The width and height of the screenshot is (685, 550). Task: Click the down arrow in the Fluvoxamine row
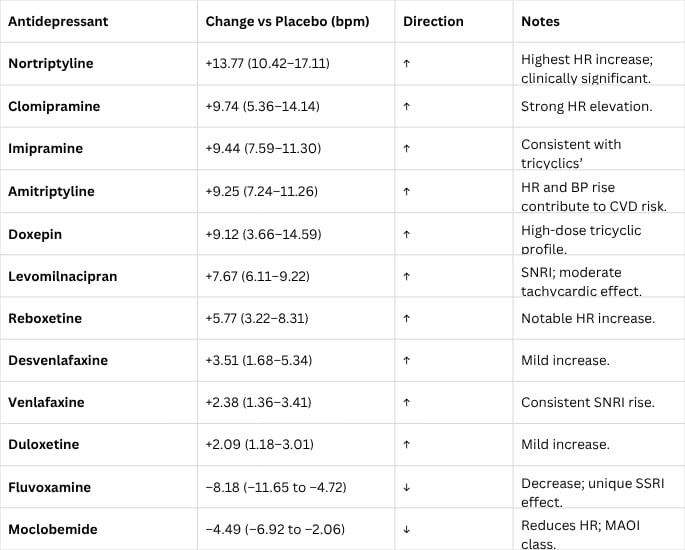407,488
